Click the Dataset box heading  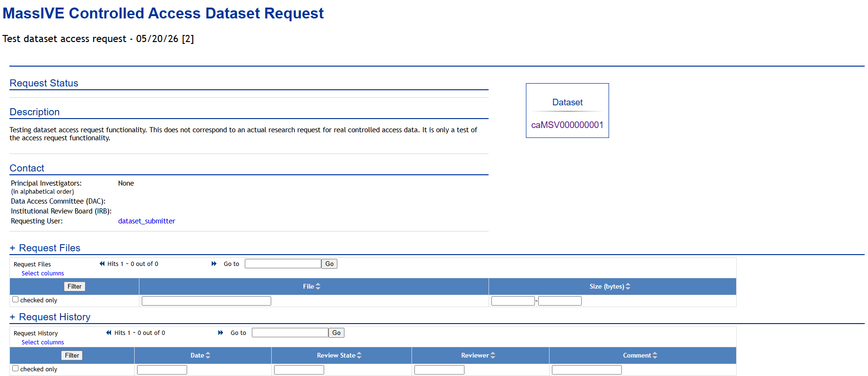(x=567, y=103)
